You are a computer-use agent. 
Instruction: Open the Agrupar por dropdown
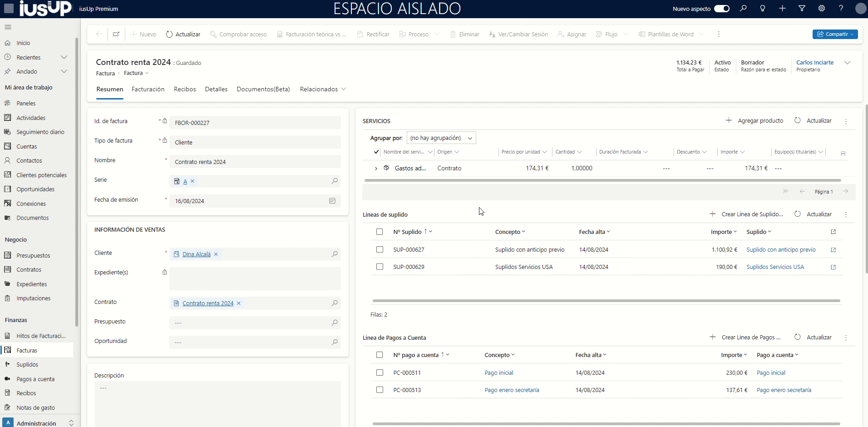(x=441, y=138)
